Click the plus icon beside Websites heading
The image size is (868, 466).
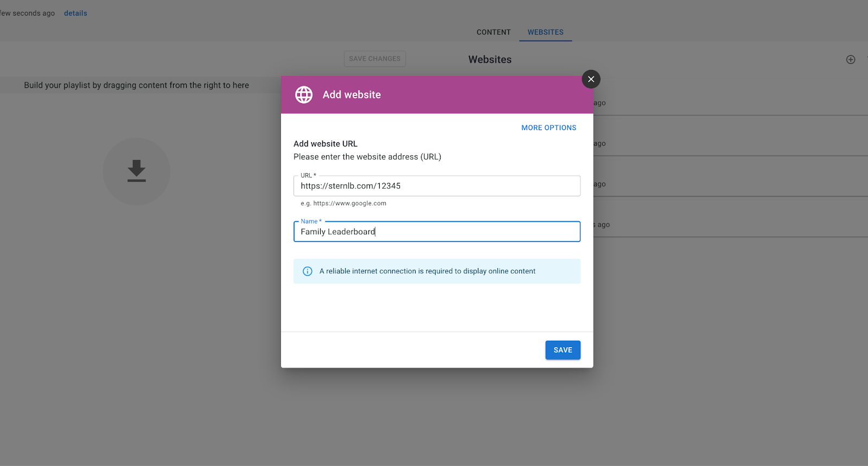pyautogui.click(x=851, y=60)
